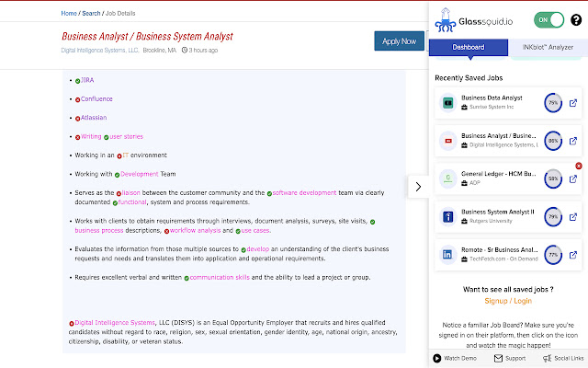Select the Business Data Analyst saved job title
The image size is (588, 368).
[492, 98]
